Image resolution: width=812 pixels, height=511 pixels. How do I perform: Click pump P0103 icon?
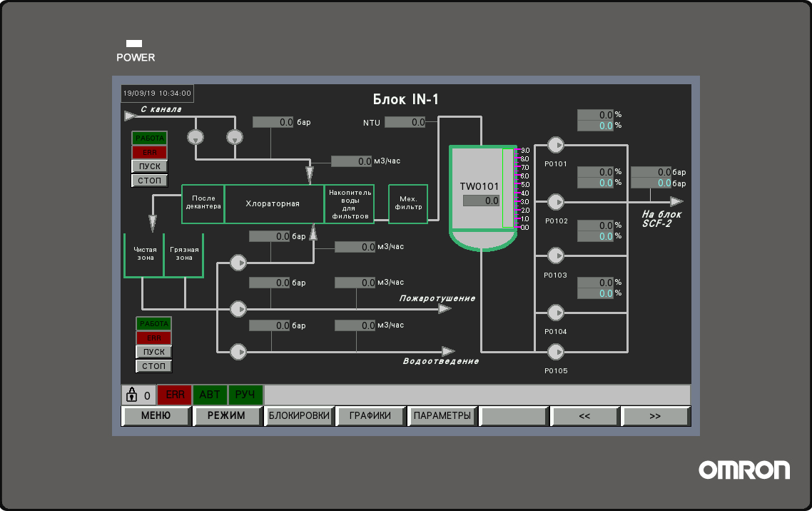click(x=555, y=255)
